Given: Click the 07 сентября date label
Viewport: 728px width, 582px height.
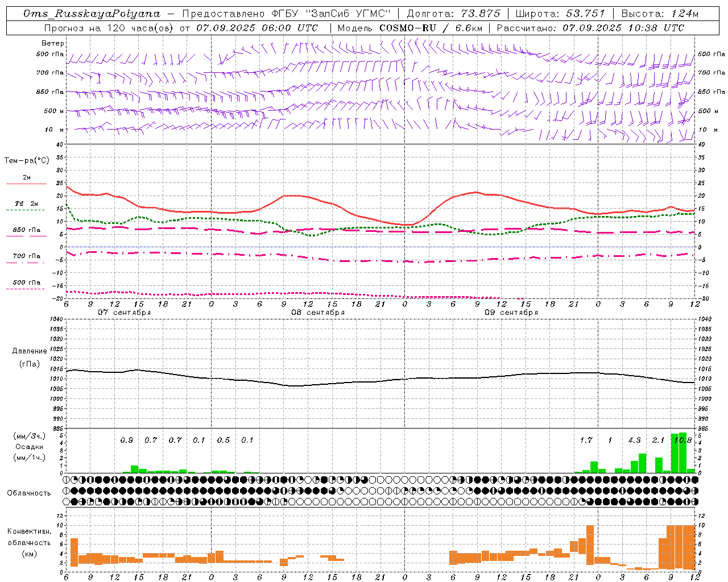Looking at the screenshot, I should click(x=125, y=313).
